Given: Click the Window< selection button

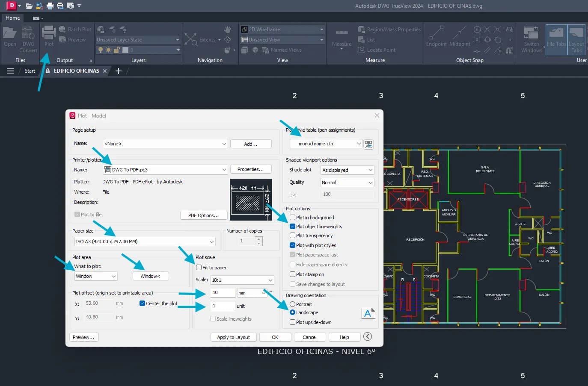Looking at the screenshot, I should click(151, 276).
